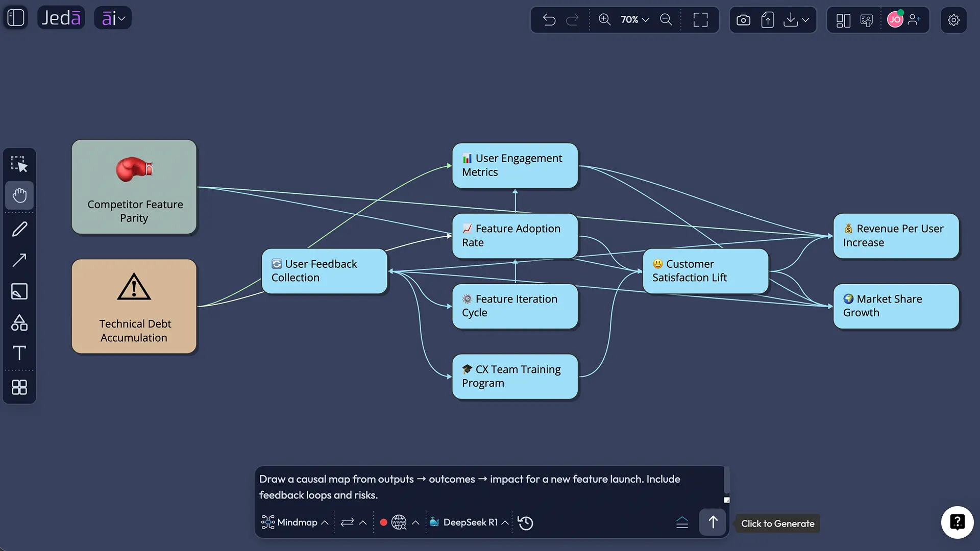Select the Technical Debt Accumulation node
The image size is (980, 551).
point(134,307)
